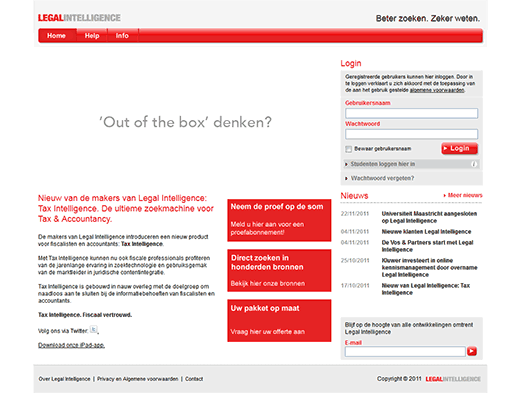The image size is (520, 393).
Task: Open news De Vos & Partners start
Action: 427,246
